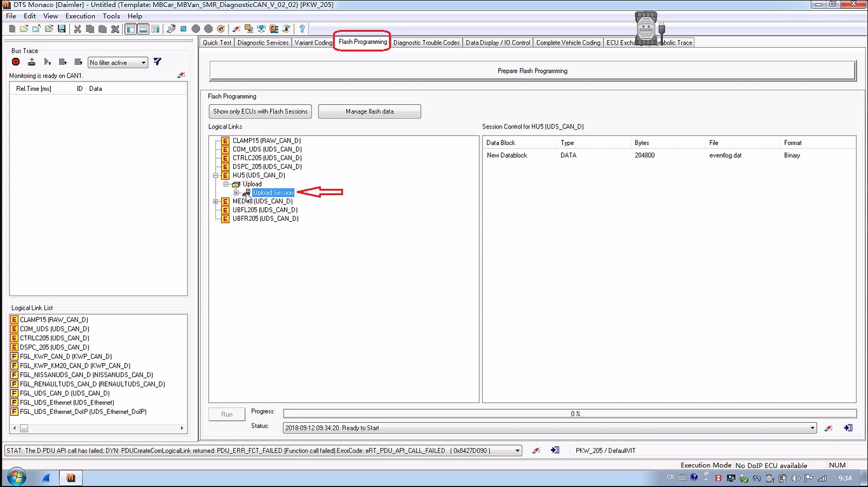The width and height of the screenshot is (868, 487).
Task: Click the bus trace filter funnel icon
Action: click(158, 62)
